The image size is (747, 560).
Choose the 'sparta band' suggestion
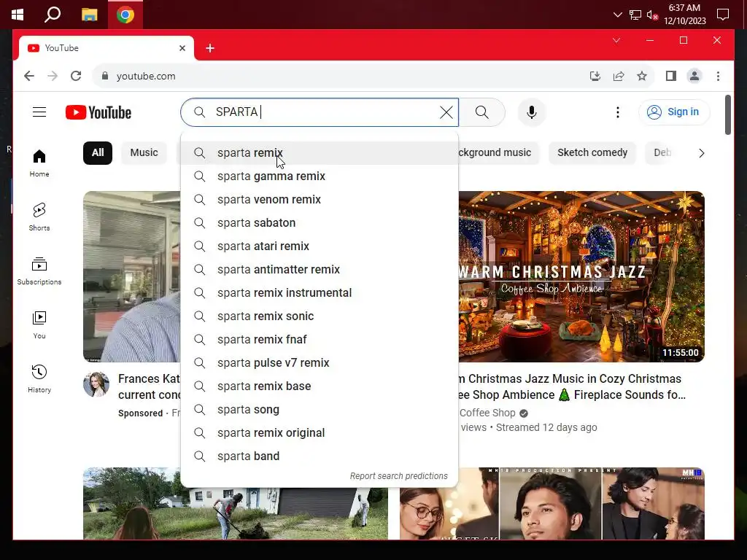click(320, 456)
